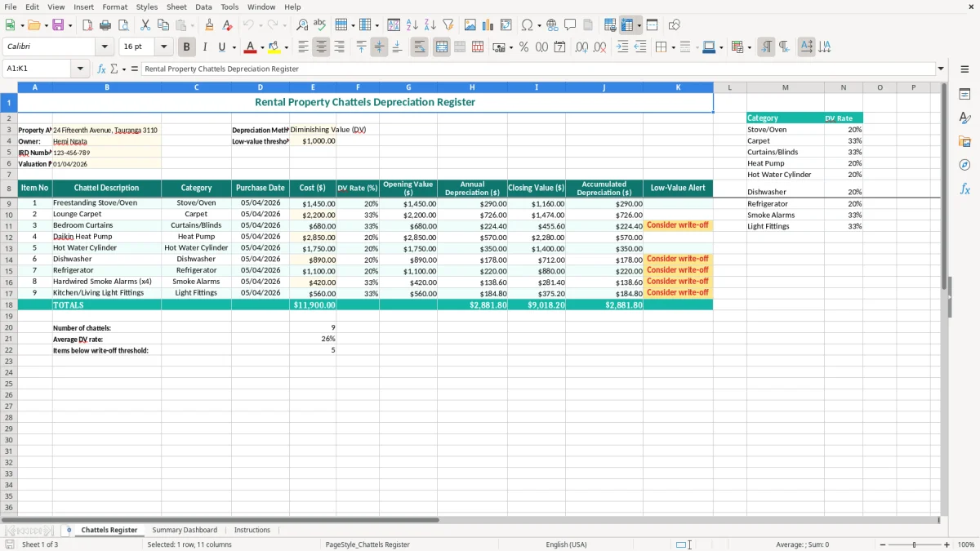Toggle Italic formatting
980x551 pixels.
click(204, 47)
